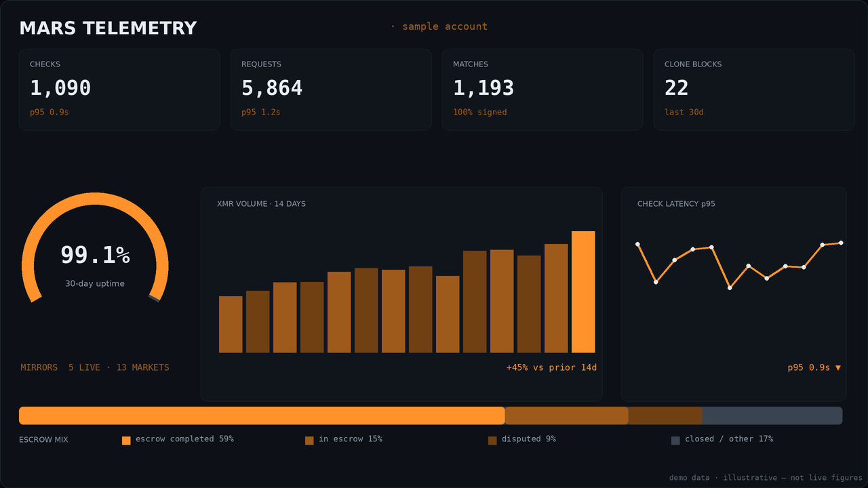This screenshot has height=488, width=868.
Task: Click the brightest bar in the XMR Volume chart
Action: 583,292
